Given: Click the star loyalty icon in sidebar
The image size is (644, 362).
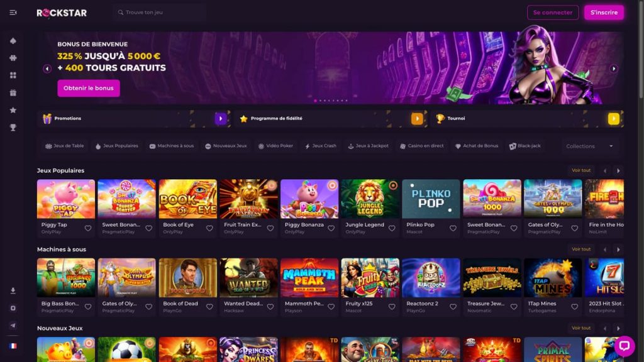Looking at the screenshot, I should pos(13,110).
